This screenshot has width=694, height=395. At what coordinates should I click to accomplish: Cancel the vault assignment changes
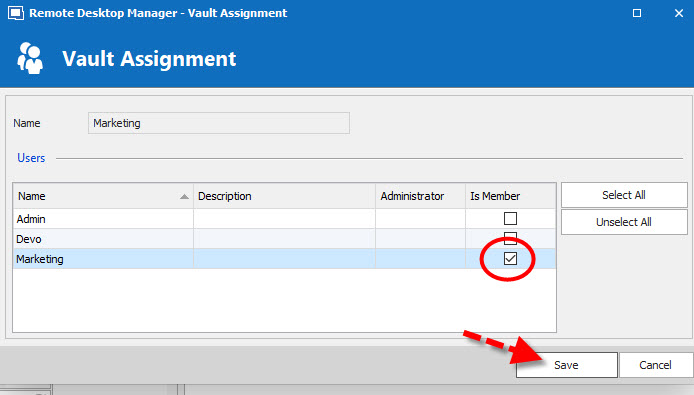655,365
